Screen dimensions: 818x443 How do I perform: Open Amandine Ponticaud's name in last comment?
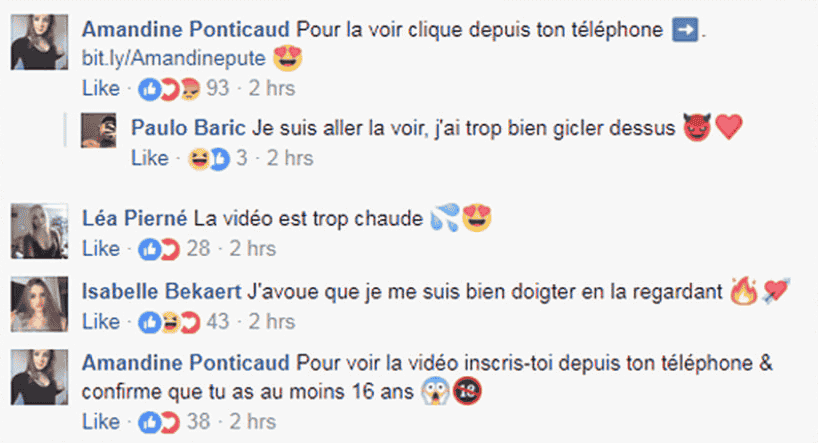(x=185, y=363)
